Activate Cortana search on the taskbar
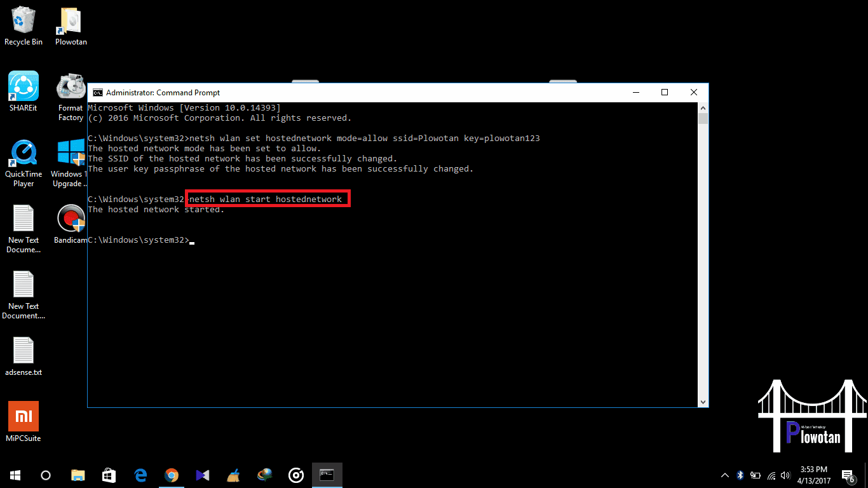Screen dimensions: 868x488 click(44, 475)
